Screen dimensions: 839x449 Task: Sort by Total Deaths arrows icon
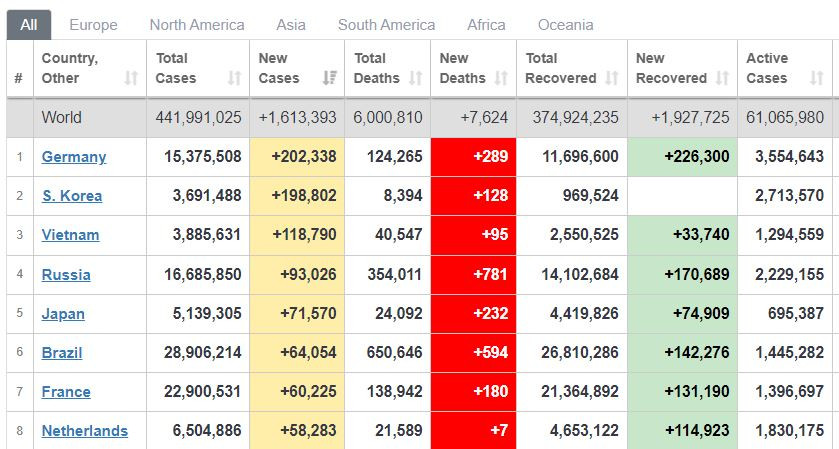[416, 79]
